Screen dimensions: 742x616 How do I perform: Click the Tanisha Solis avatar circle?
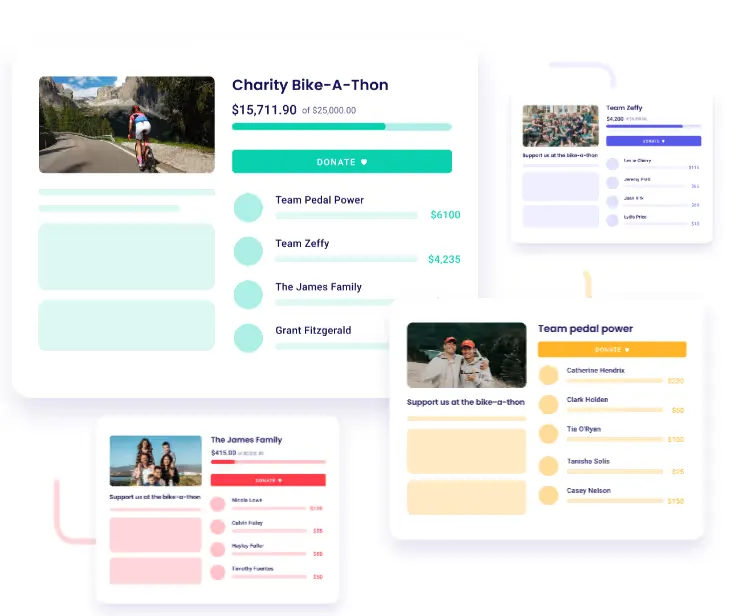click(548, 466)
